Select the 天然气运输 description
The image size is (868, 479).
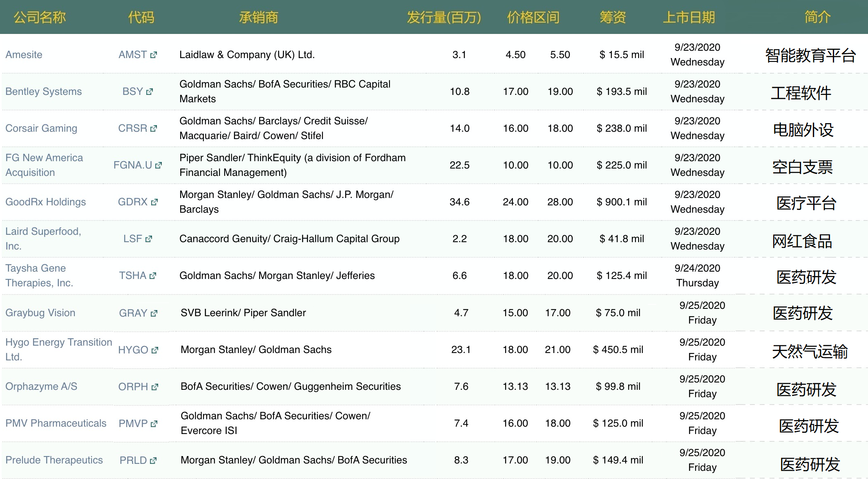tap(810, 351)
